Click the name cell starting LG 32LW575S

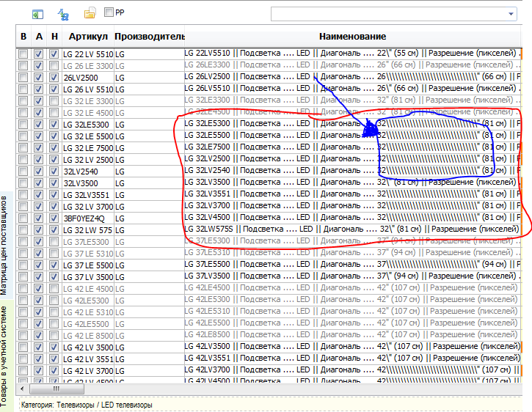352,229
